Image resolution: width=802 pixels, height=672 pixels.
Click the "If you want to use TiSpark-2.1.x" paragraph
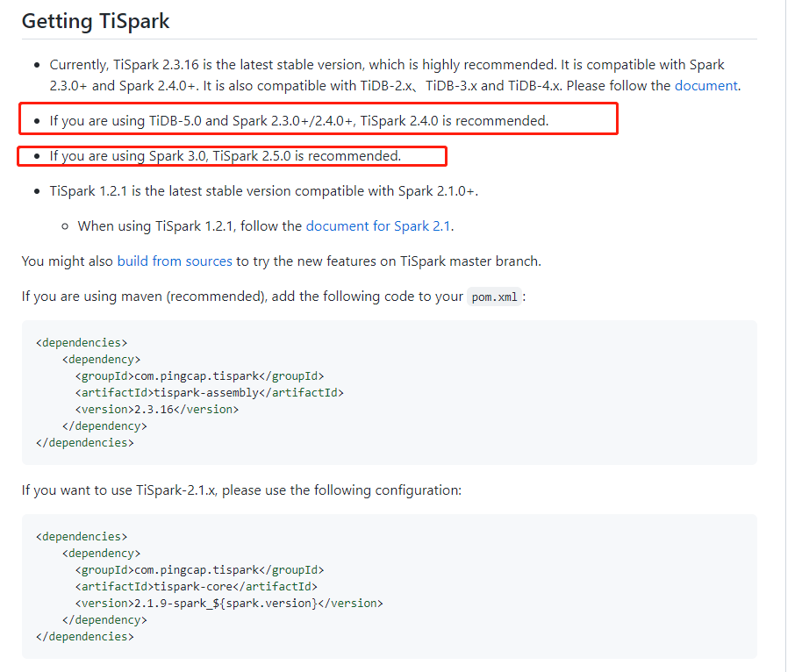coord(241,490)
